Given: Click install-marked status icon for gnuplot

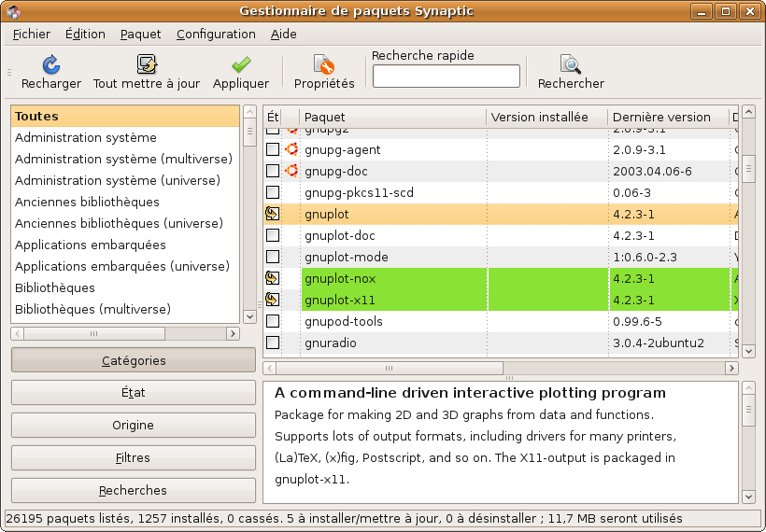Looking at the screenshot, I should (272, 214).
